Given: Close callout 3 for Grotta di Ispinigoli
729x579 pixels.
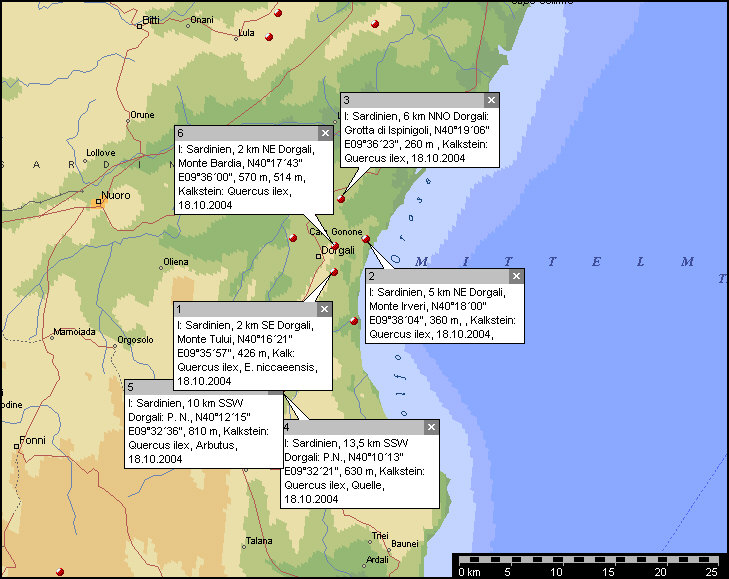Looking at the screenshot, I should 491,100.
